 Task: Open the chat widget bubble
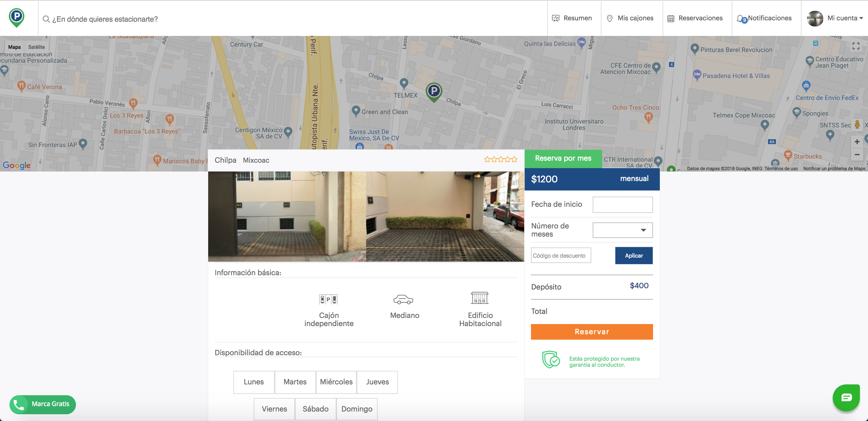tap(846, 398)
